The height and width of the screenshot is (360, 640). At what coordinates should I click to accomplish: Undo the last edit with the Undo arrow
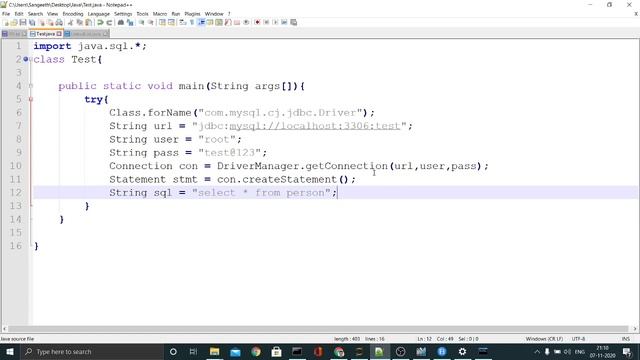[x=100, y=22]
